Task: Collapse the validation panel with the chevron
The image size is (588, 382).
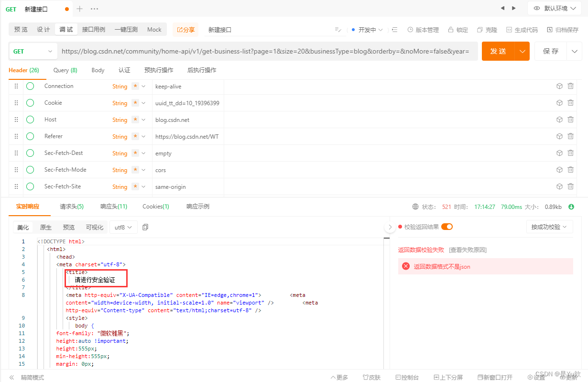Action: click(390, 227)
